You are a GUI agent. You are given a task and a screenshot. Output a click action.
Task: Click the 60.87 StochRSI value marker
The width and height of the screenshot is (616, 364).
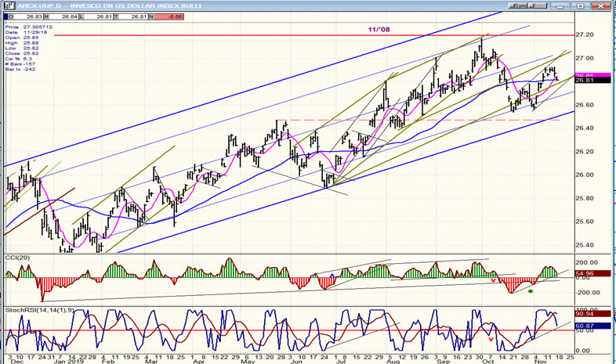592,326
